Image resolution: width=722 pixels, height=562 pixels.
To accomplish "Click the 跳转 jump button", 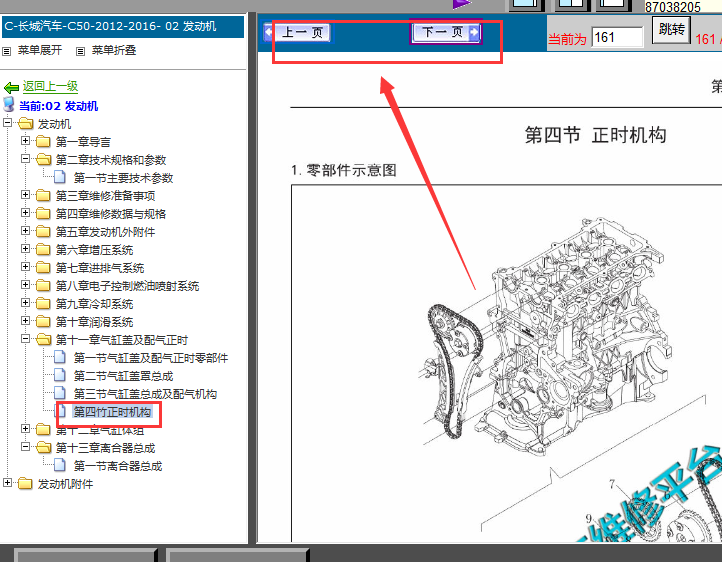I will click(x=671, y=30).
